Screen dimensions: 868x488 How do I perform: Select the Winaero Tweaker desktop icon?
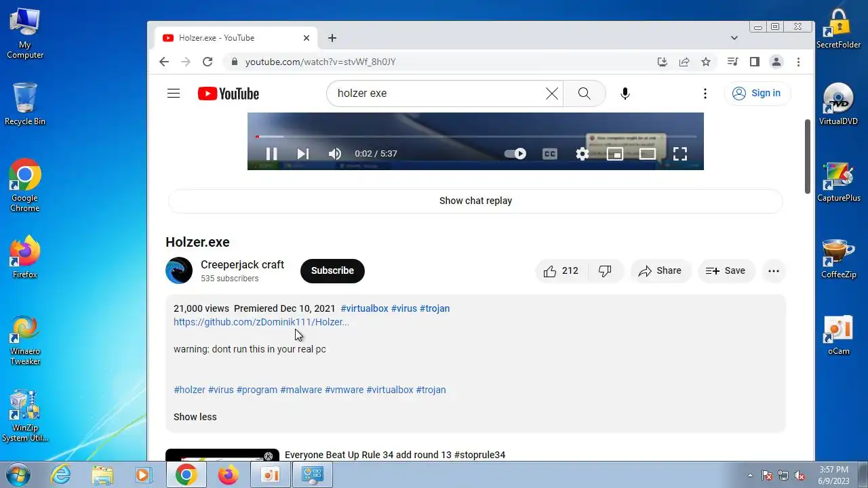coord(25,340)
